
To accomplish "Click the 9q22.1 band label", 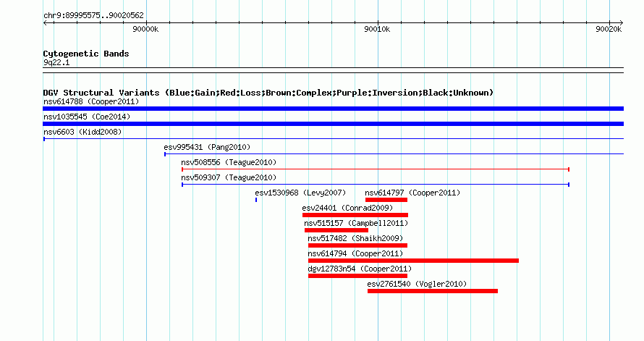I will tap(56, 62).
